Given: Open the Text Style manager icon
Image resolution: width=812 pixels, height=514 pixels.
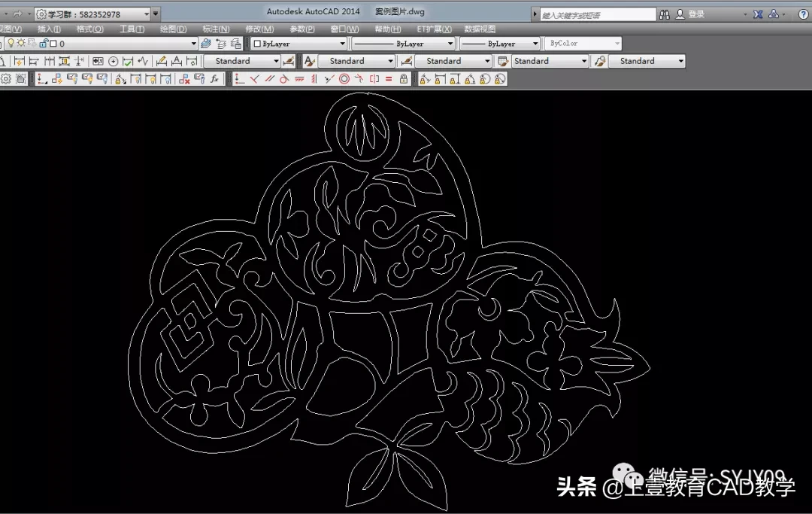Looking at the screenshot, I should pyautogui.click(x=309, y=61).
